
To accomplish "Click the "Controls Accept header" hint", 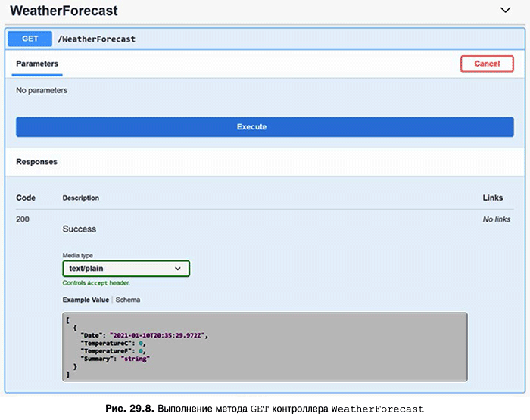I will point(96,283).
